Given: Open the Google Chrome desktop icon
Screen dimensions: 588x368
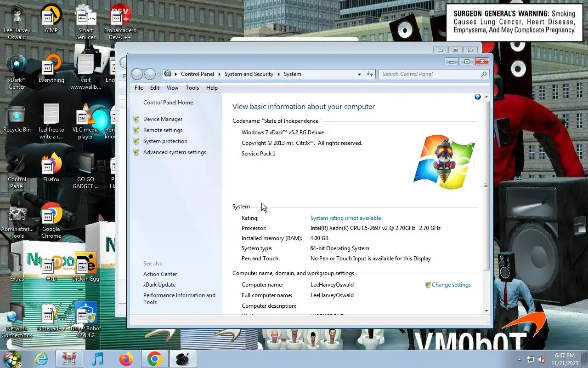Looking at the screenshot, I should tap(51, 221).
